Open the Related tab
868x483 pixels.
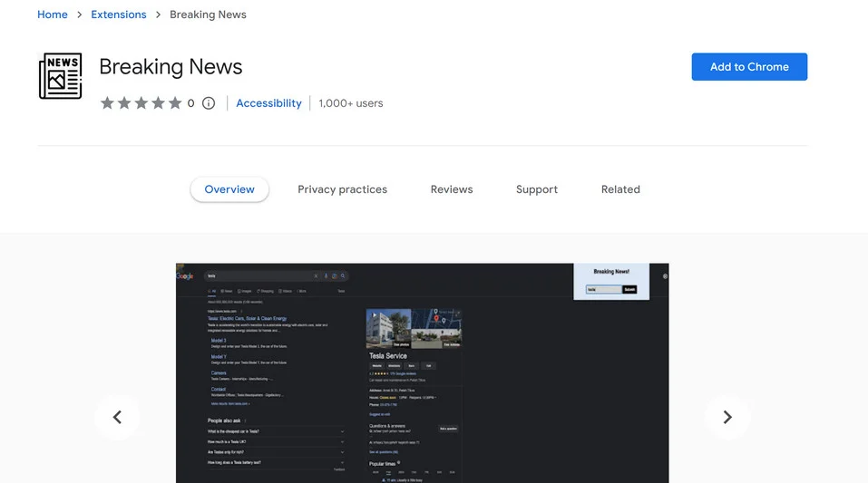[620, 189]
